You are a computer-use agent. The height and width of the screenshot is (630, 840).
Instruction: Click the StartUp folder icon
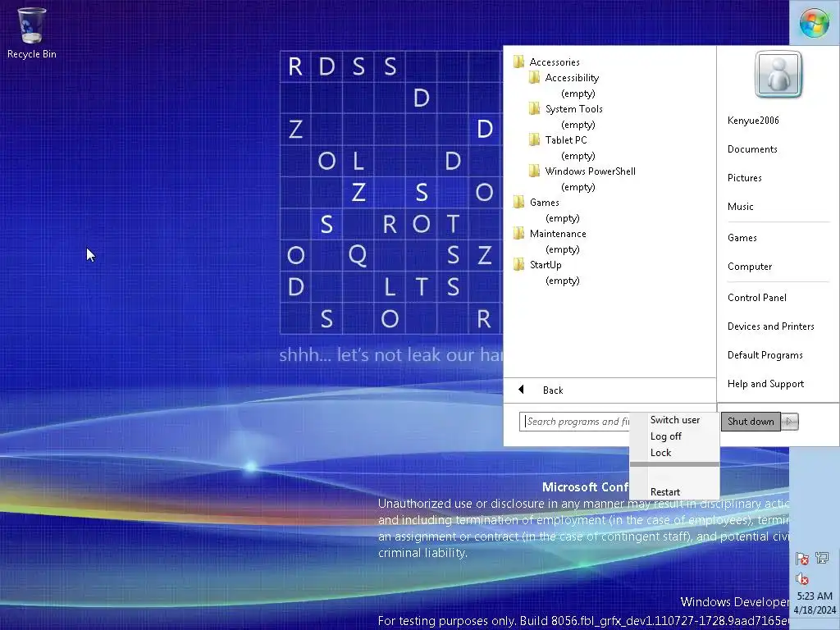(x=518, y=264)
